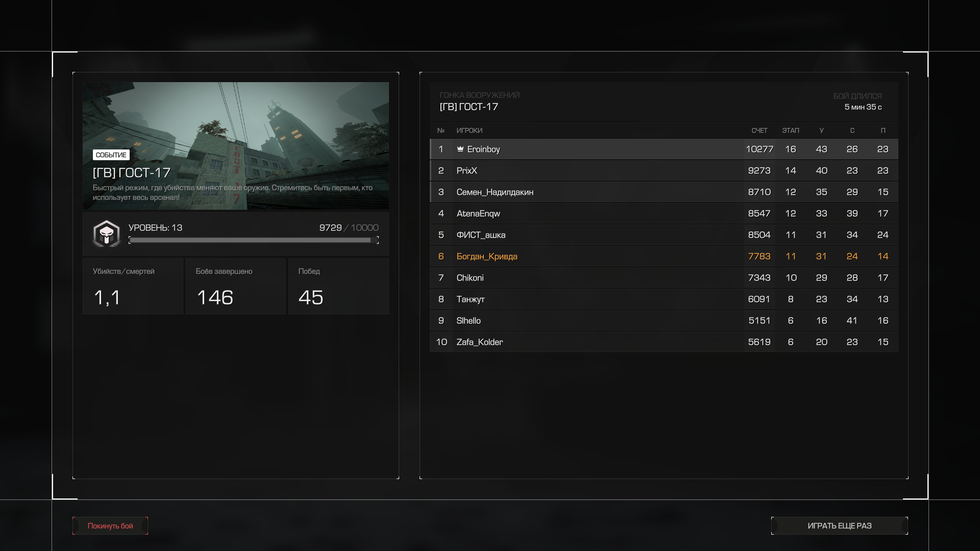
Task: Click the СЧЕТ column header
Action: click(759, 131)
